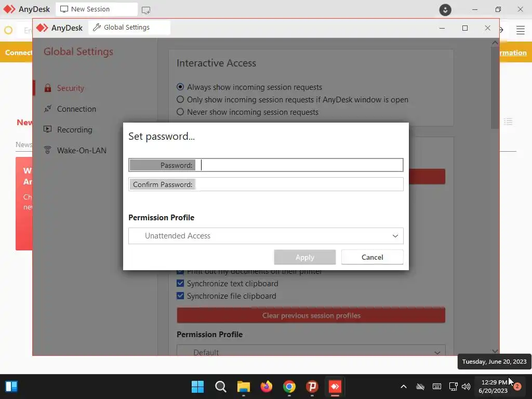
Task: Click the scroll down arrow of settings scrollbar
Action: [495, 351]
